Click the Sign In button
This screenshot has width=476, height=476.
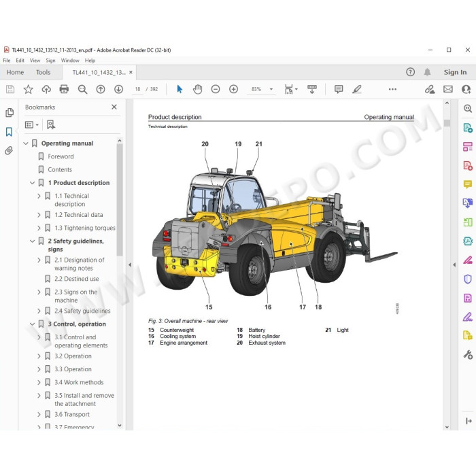click(455, 72)
